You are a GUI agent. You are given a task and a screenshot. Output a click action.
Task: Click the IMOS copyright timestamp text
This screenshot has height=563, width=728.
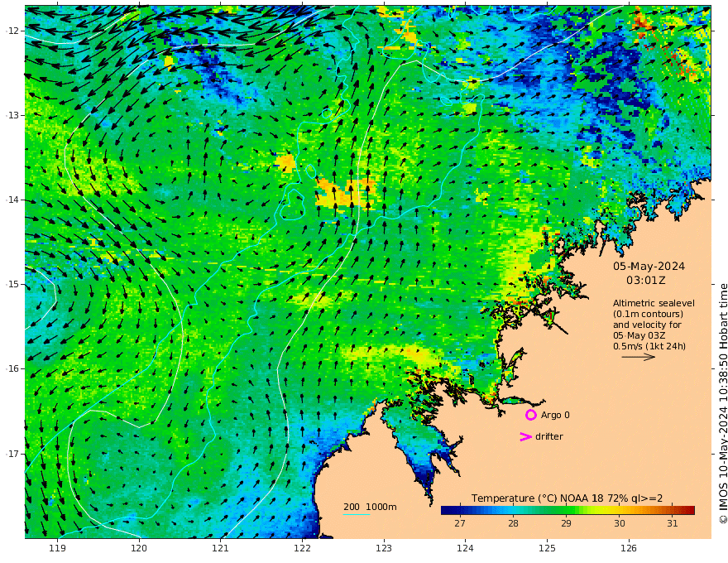tap(722, 404)
